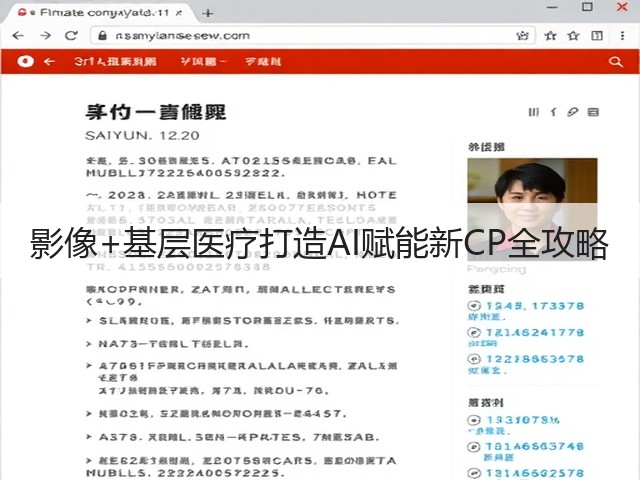The image size is (640, 480).
Task: Open the browser three-dot menu
Action: [x=622, y=36]
